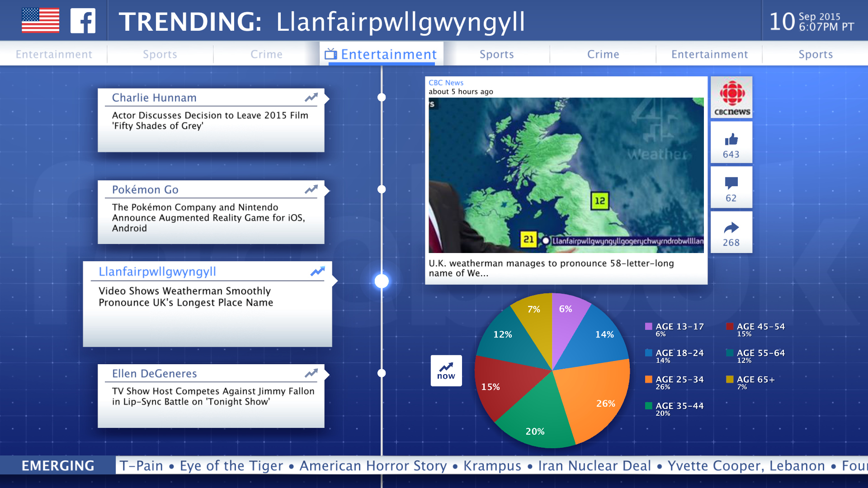Screen dimensions: 868x488
Task: Click the AGE 55-64 teal legend swatch
Action: point(730,353)
